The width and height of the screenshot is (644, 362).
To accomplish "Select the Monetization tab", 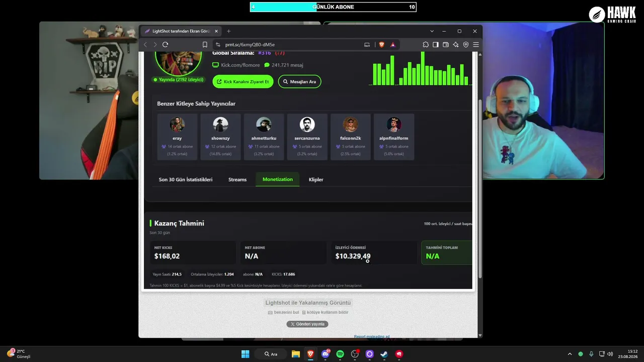I will point(277,179).
